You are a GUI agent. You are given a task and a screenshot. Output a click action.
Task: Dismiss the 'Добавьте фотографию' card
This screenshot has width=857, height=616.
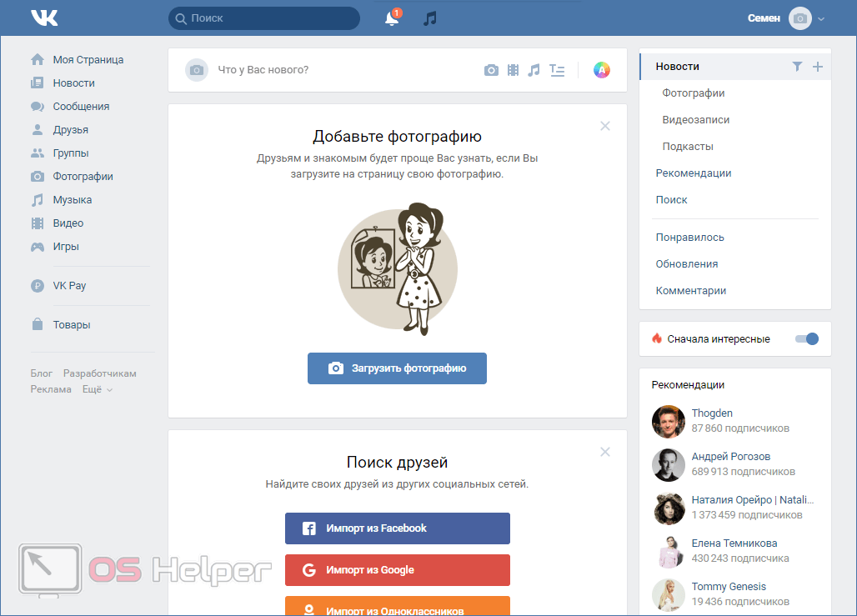(x=605, y=126)
